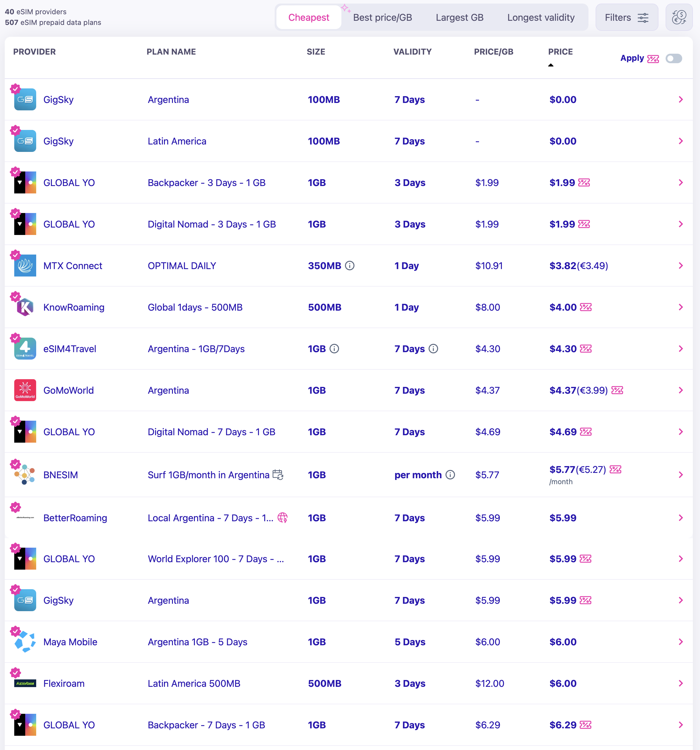This screenshot has width=700, height=750.
Task: Click the MTX Connect provider logo
Action: click(25, 266)
